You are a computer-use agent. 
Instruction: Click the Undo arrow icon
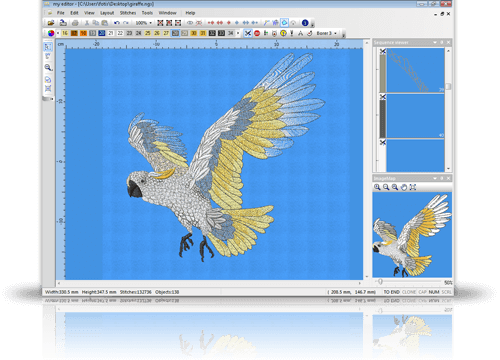coord(116,23)
